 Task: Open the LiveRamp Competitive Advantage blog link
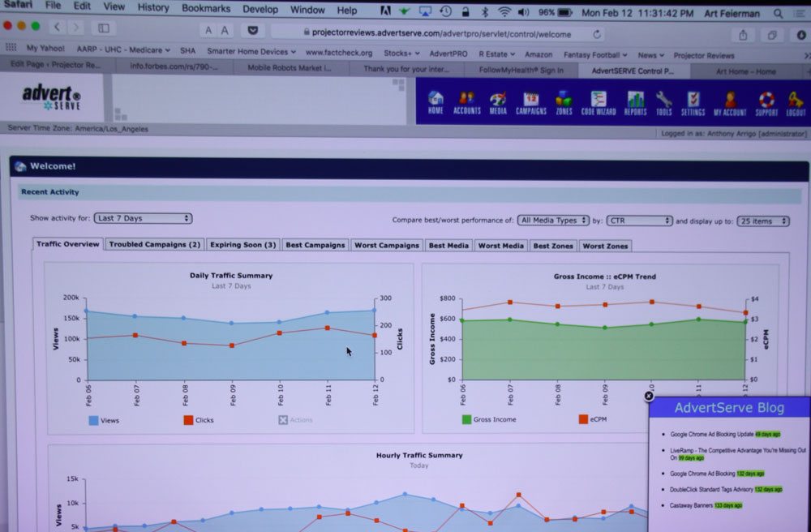737,454
